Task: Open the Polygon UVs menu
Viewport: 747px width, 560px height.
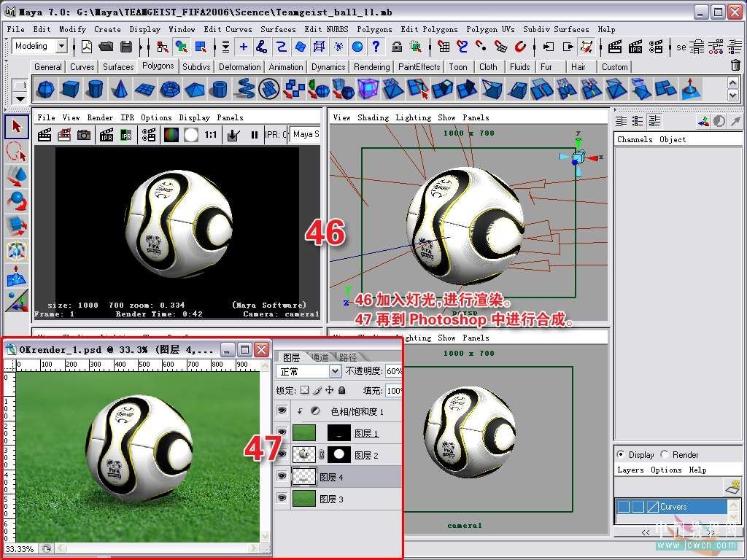Action: [x=490, y=29]
